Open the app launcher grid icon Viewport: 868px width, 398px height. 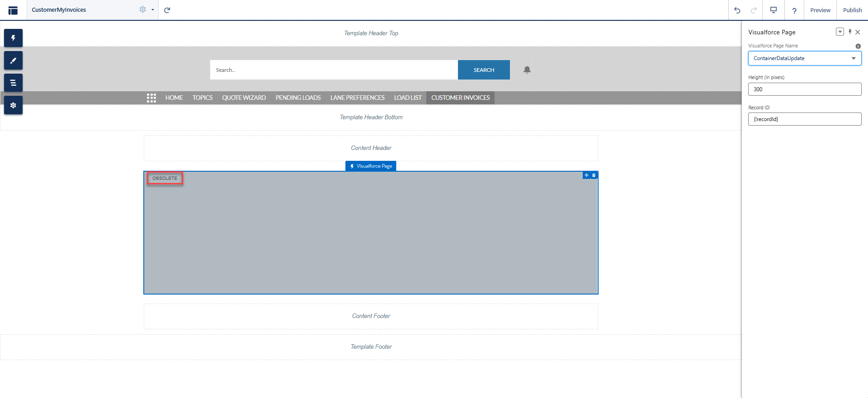151,98
